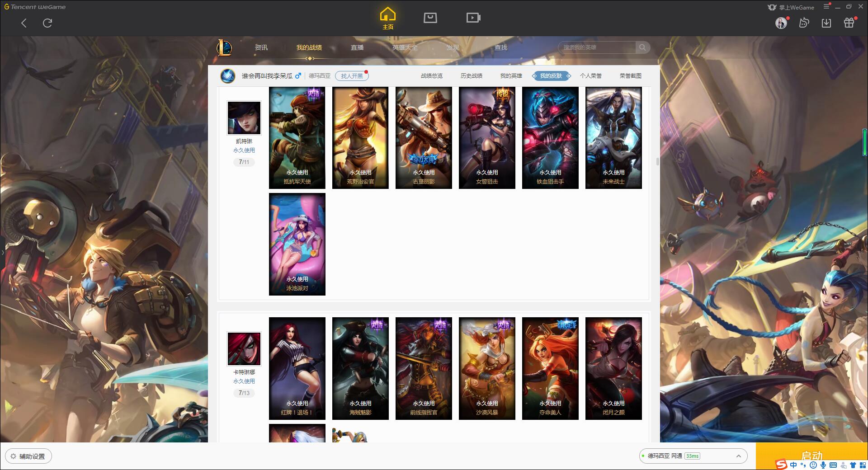Open the store shopping bag icon
The height and width of the screenshot is (470, 868).
click(430, 18)
